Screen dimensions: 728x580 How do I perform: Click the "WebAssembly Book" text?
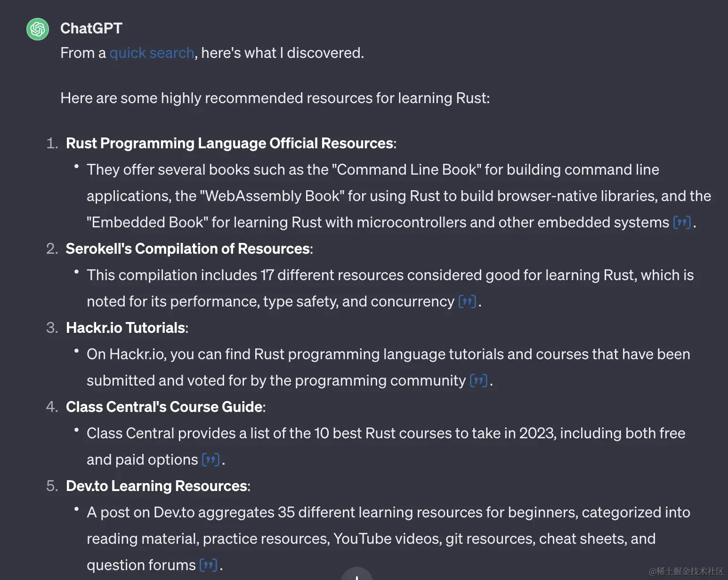click(x=272, y=196)
